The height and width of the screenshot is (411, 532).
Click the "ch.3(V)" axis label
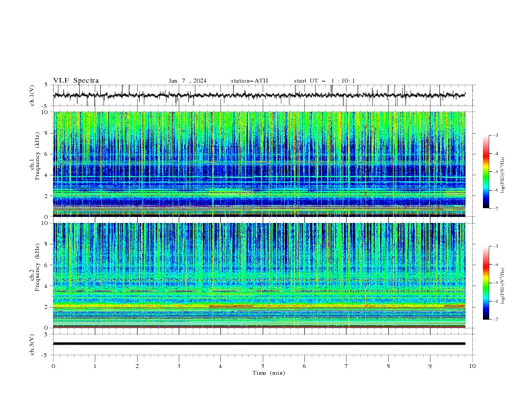[x=32, y=345]
